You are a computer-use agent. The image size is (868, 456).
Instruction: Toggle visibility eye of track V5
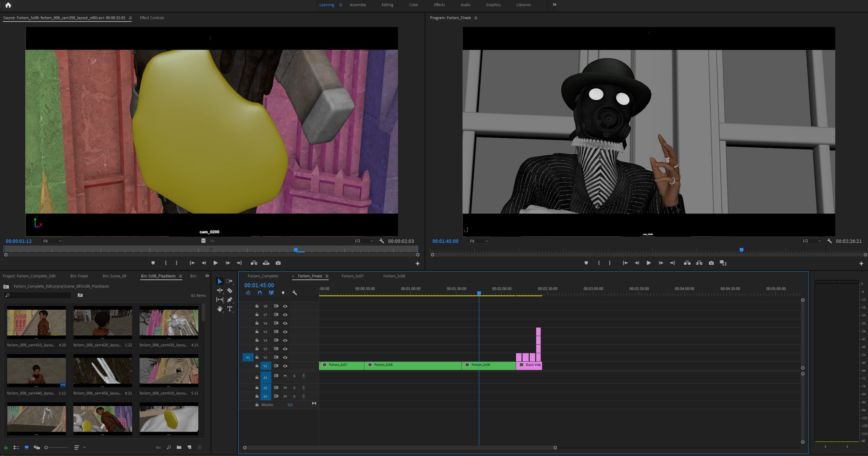[285, 332]
